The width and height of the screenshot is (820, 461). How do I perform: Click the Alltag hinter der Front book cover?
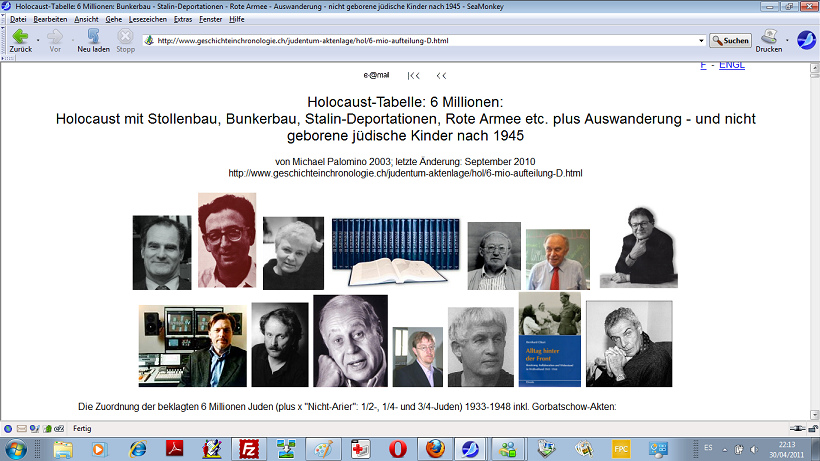pos(550,339)
